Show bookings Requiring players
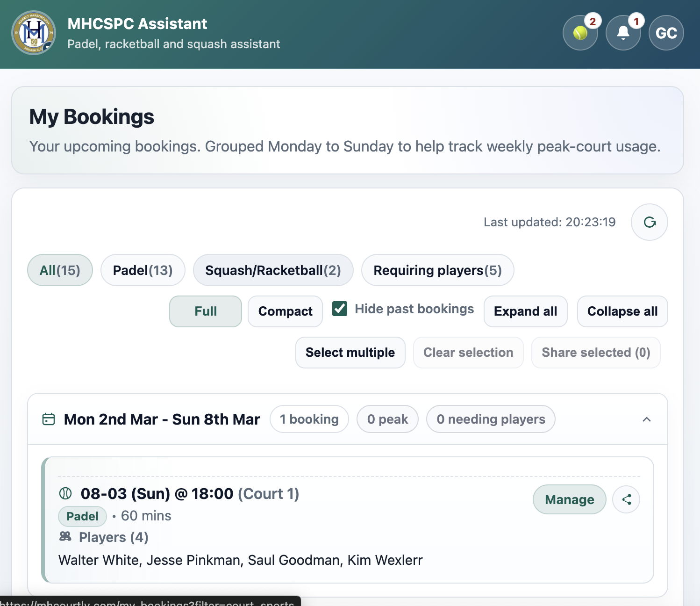This screenshot has width=700, height=606. click(x=437, y=270)
